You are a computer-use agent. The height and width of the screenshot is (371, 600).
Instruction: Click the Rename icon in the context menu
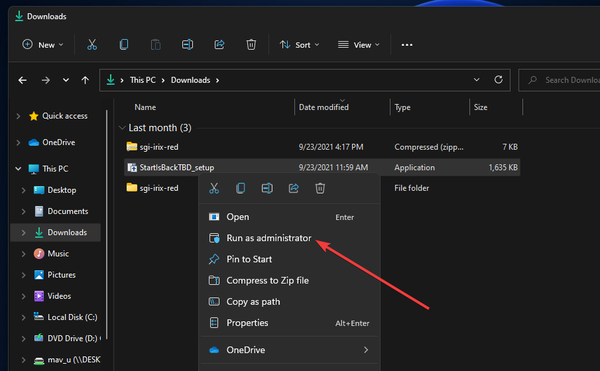click(x=267, y=188)
